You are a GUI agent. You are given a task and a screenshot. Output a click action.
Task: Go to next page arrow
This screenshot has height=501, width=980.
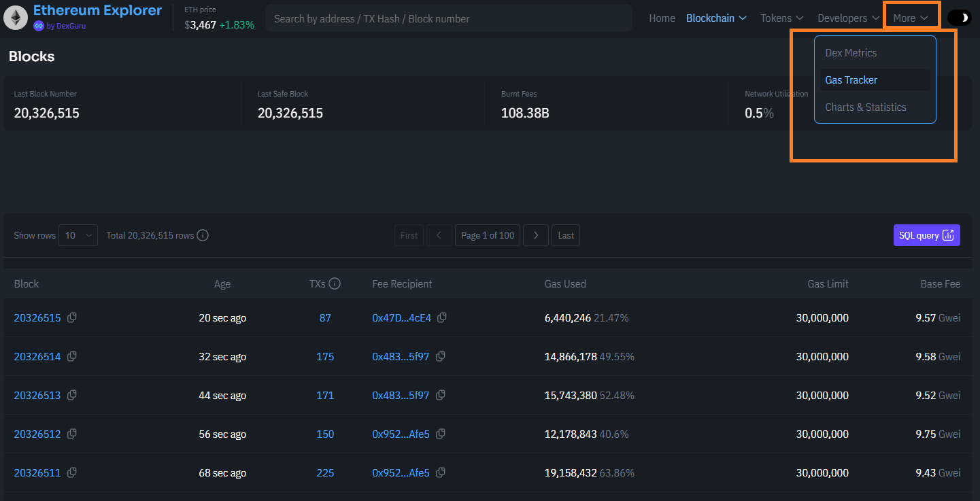point(536,235)
